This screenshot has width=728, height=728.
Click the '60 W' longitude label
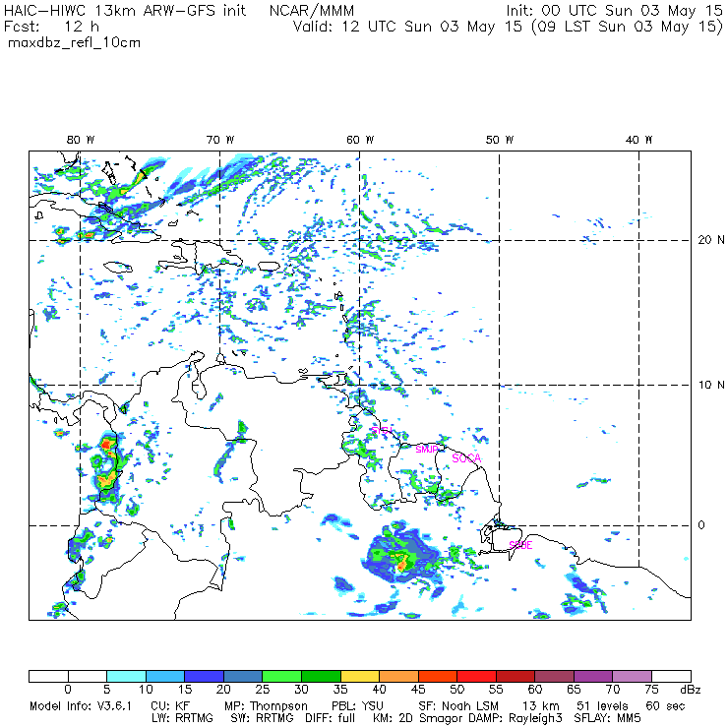(x=360, y=140)
